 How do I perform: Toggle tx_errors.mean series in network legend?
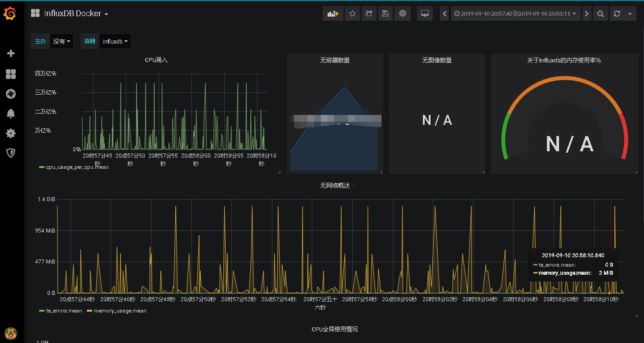tap(64, 311)
